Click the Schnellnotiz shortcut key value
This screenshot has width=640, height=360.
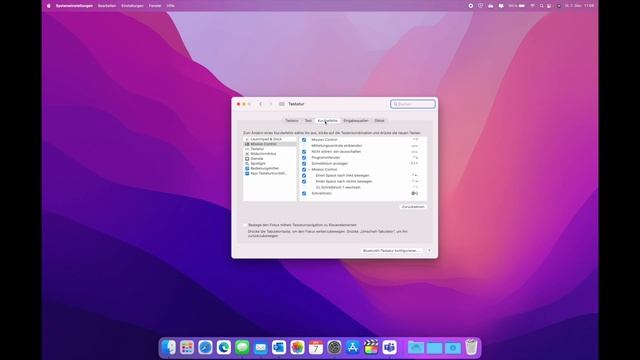415,193
